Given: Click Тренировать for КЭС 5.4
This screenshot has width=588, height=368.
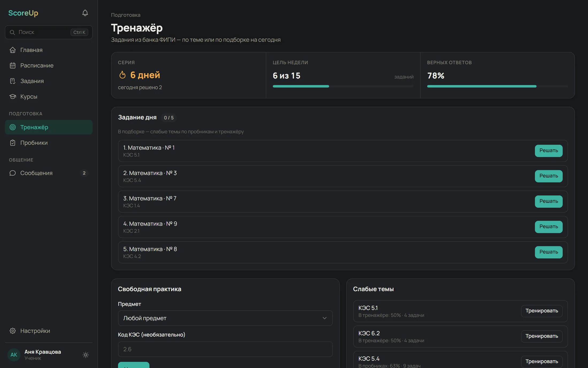Looking at the screenshot, I should point(541,362).
